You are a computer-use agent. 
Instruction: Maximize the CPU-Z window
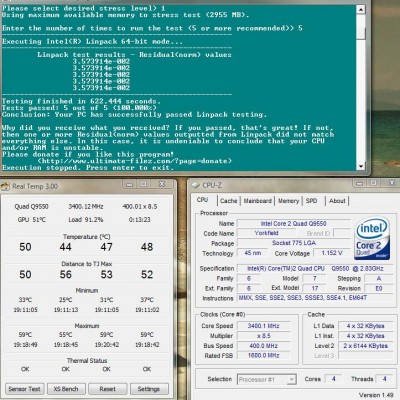pos(373,183)
